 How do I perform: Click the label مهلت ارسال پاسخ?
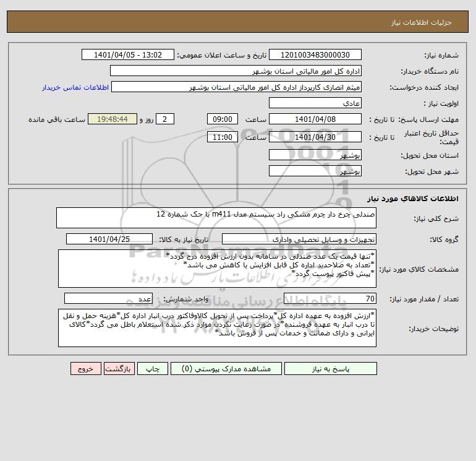click(428, 119)
